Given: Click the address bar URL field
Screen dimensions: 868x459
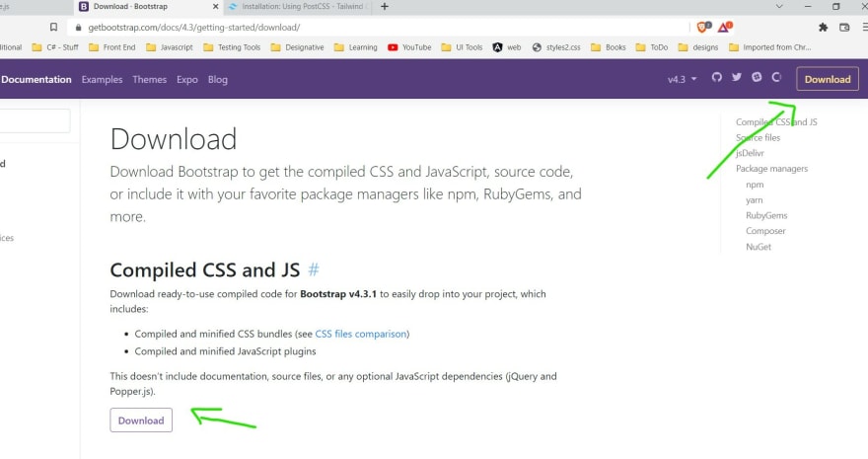Looking at the screenshot, I should [379, 27].
